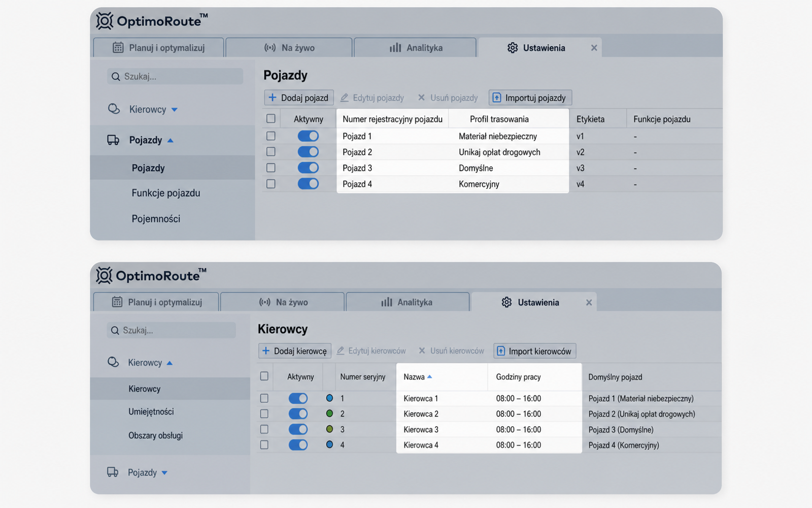Click the pencil icon of Edytuj kierowców
Image resolution: width=812 pixels, height=508 pixels.
(341, 351)
